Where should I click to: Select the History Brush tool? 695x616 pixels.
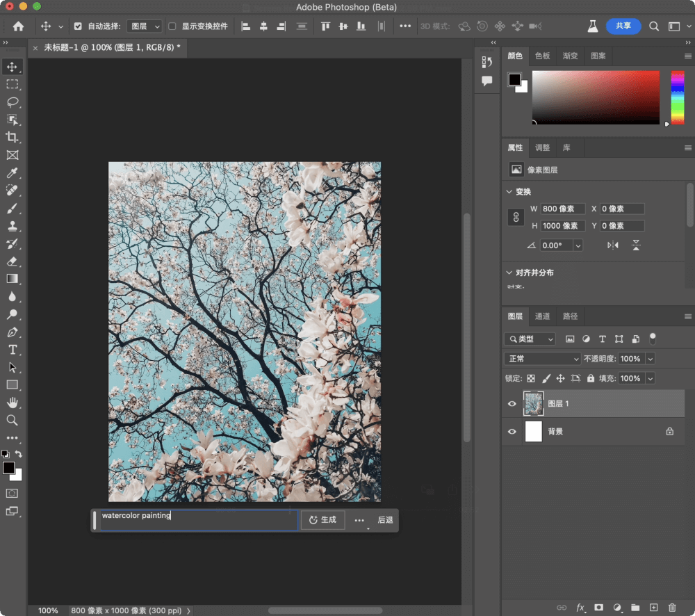coord(12,243)
